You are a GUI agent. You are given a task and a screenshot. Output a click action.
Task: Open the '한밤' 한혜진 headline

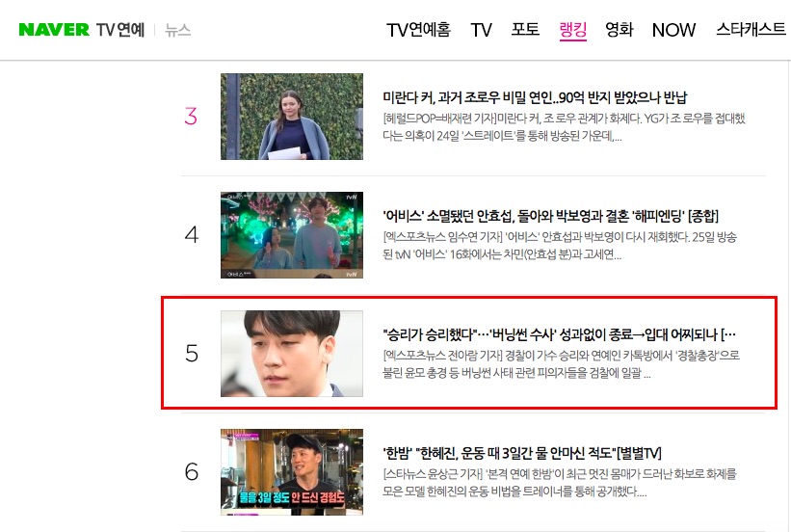click(x=522, y=453)
